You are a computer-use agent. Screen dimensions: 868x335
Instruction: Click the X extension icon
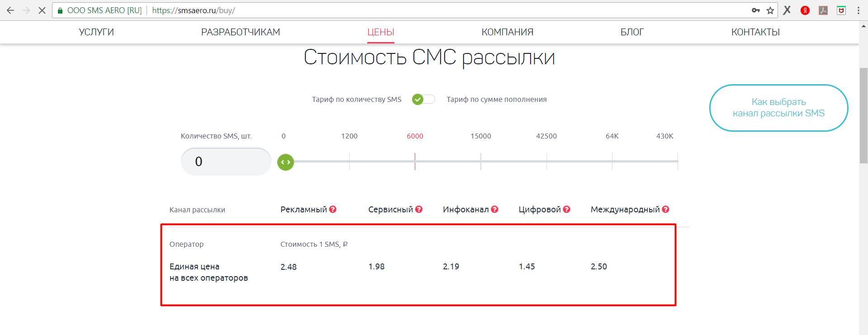click(x=787, y=10)
